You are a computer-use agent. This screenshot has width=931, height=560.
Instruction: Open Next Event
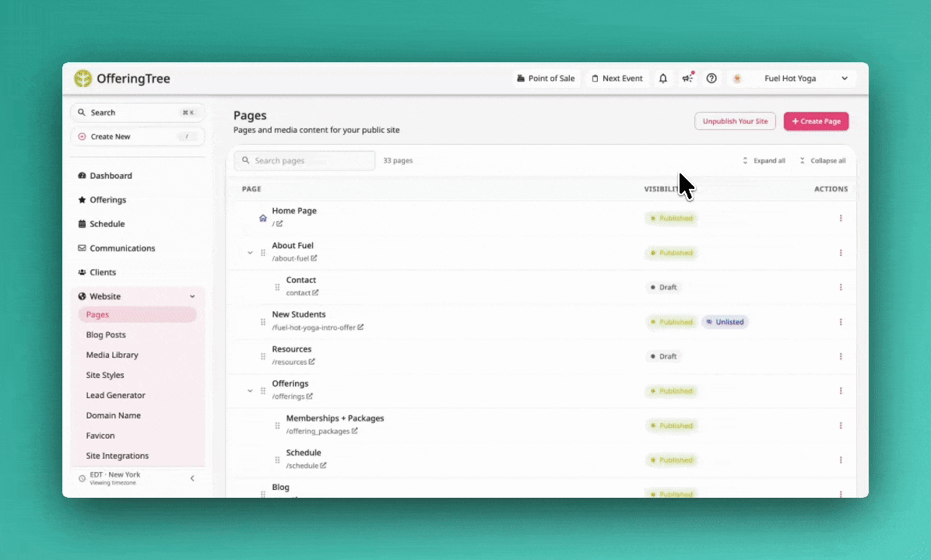617,79
